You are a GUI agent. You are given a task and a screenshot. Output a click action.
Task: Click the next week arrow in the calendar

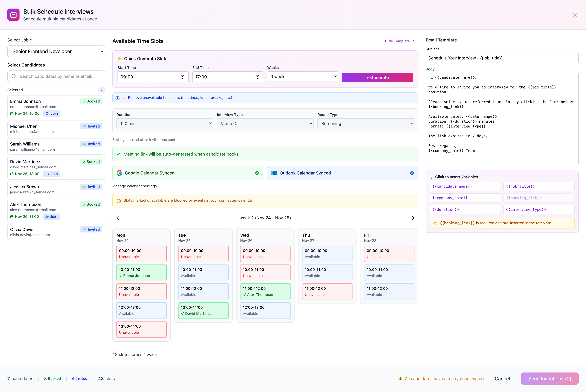(x=413, y=218)
